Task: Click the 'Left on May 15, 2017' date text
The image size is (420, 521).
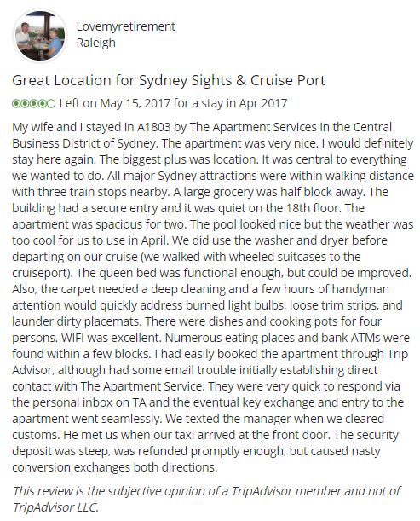Action: pos(115,103)
